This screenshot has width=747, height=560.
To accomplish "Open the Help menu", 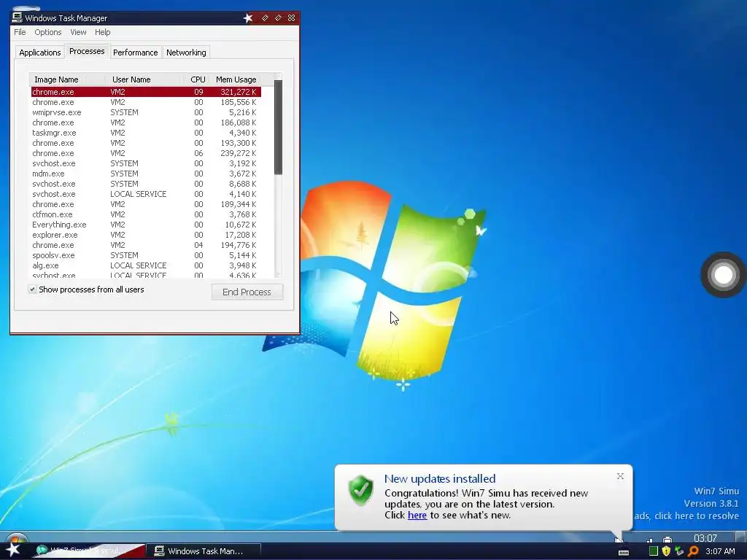I will pyautogui.click(x=102, y=32).
